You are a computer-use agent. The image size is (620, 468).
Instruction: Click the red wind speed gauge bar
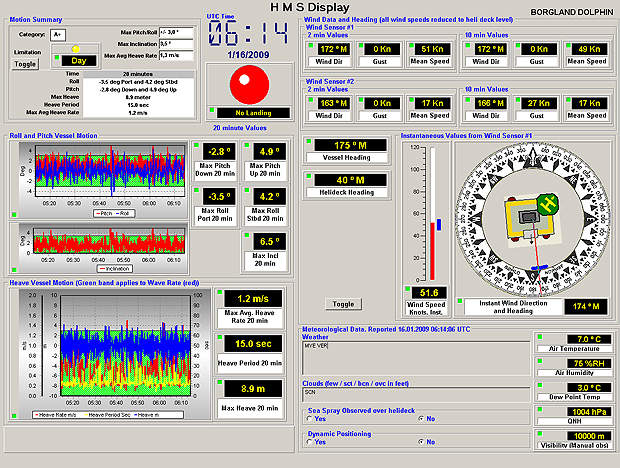tap(431, 250)
